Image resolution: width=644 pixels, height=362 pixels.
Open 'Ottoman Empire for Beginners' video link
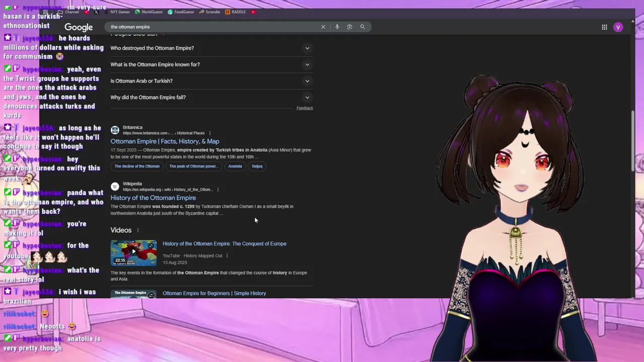[x=214, y=293]
